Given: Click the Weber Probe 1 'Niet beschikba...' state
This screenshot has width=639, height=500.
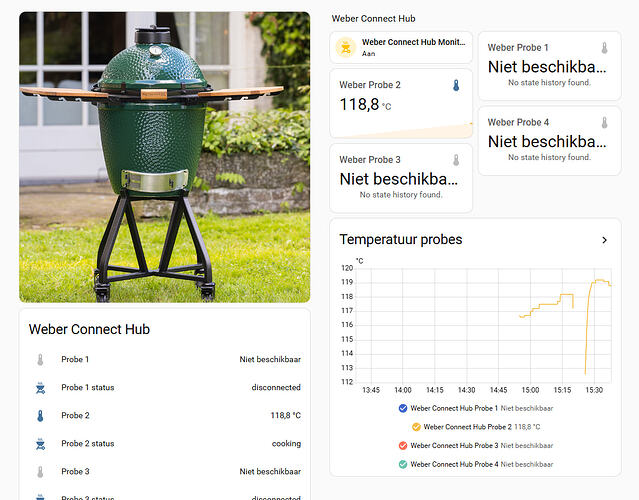Looking at the screenshot, I should [547, 67].
